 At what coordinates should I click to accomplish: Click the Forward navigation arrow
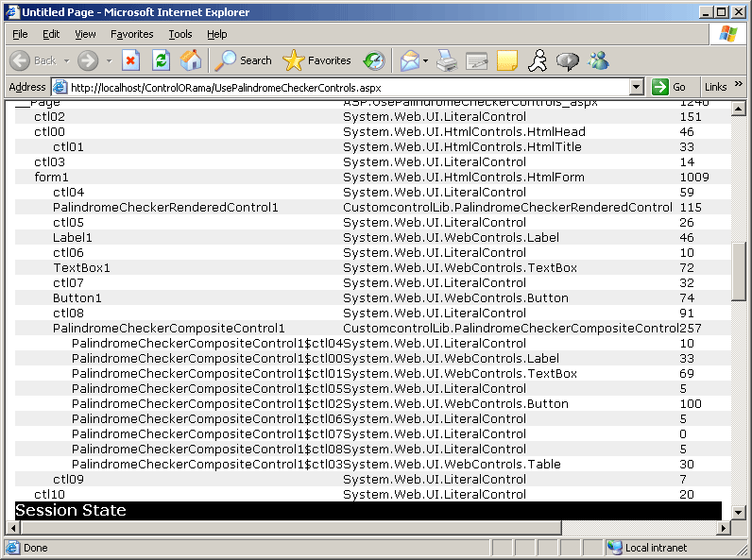coord(88,60)
